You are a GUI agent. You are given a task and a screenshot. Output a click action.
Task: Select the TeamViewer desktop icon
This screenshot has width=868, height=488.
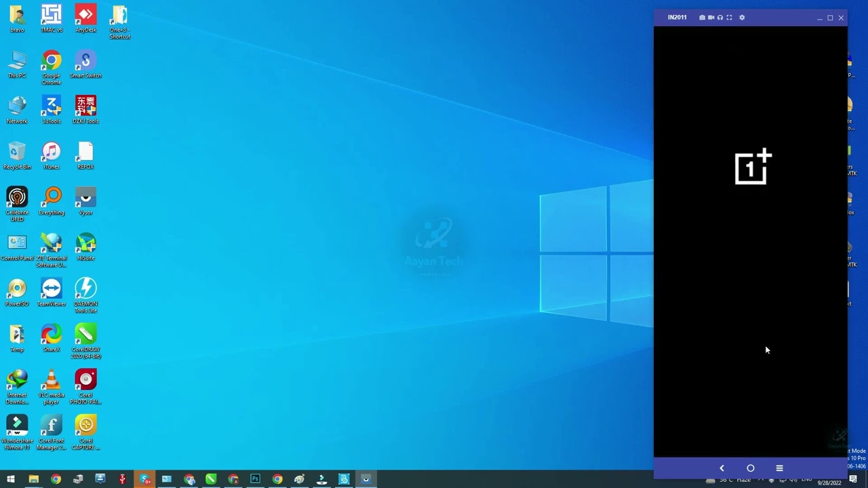coord(52,293)
